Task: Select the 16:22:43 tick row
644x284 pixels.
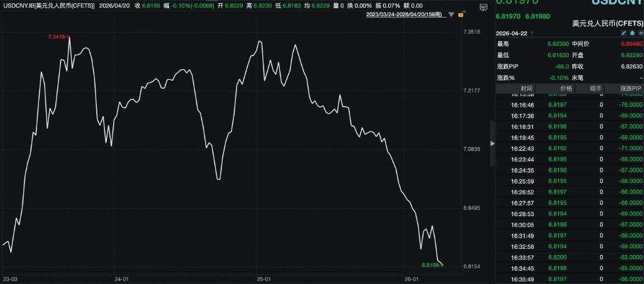Action: click(570, 148)
